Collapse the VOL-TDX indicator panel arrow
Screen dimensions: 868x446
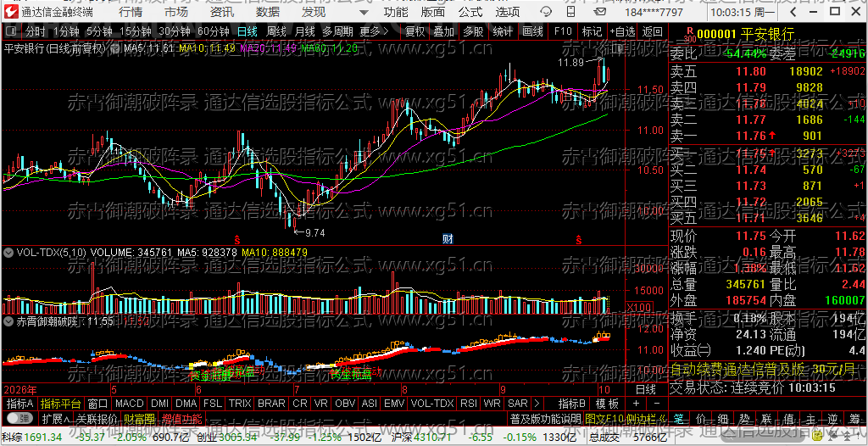click(x=8, y=253)
